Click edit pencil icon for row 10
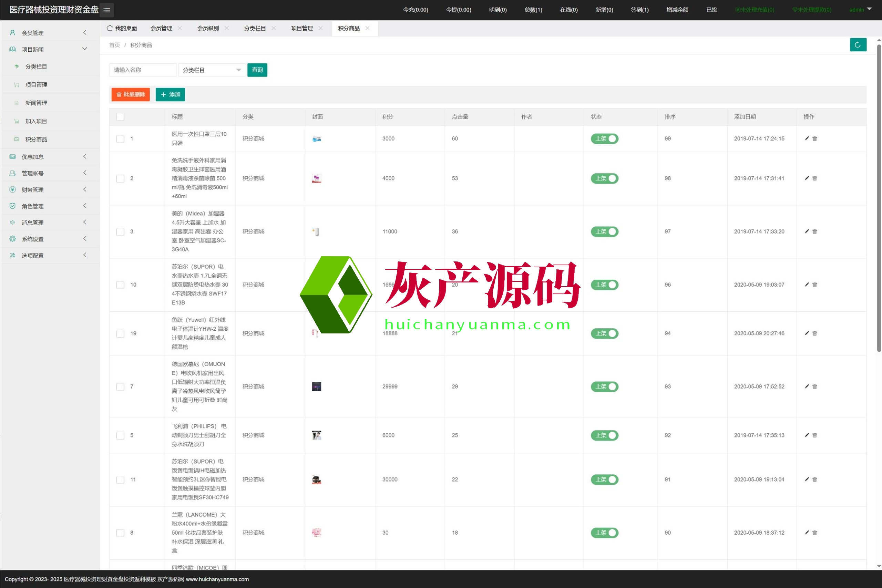This screenshot has height=588, width=882. [x=807, y=285]
